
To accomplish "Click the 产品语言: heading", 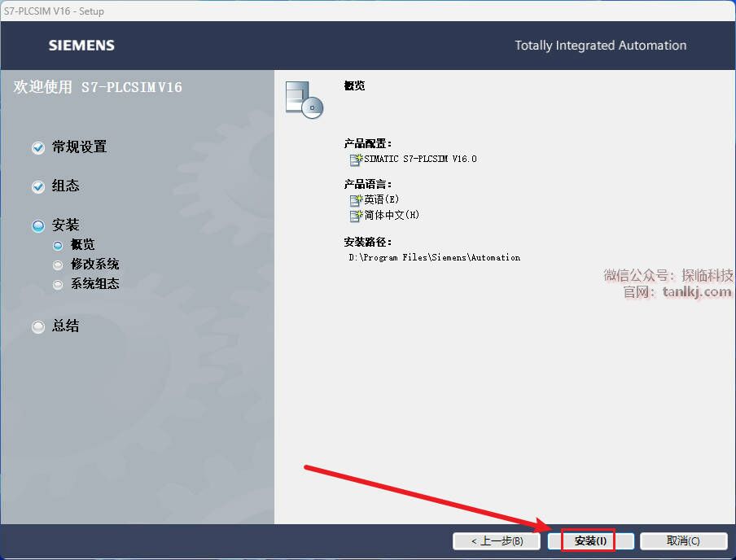I will [x=367, y=183].
